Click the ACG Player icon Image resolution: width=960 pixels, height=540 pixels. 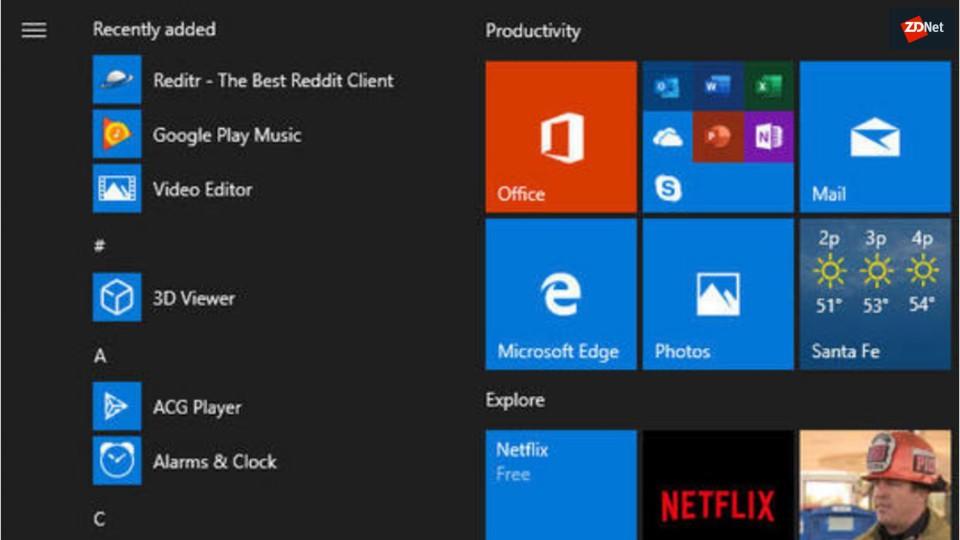117,407
